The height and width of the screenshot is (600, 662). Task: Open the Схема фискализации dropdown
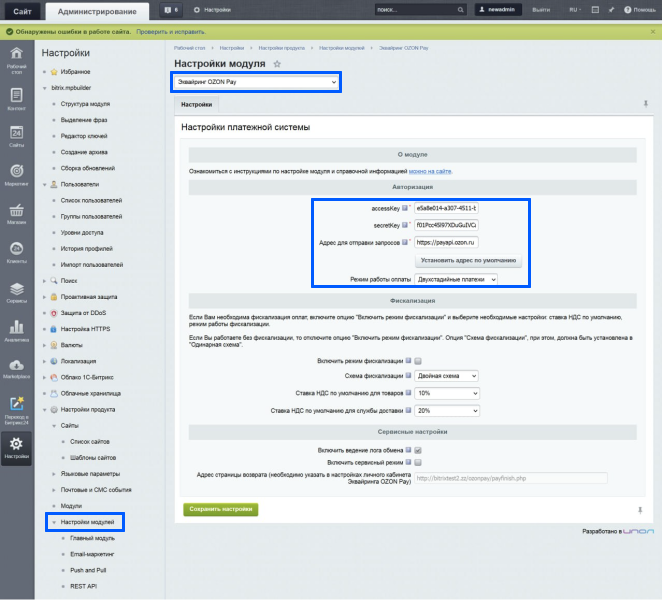click(447, 376)
